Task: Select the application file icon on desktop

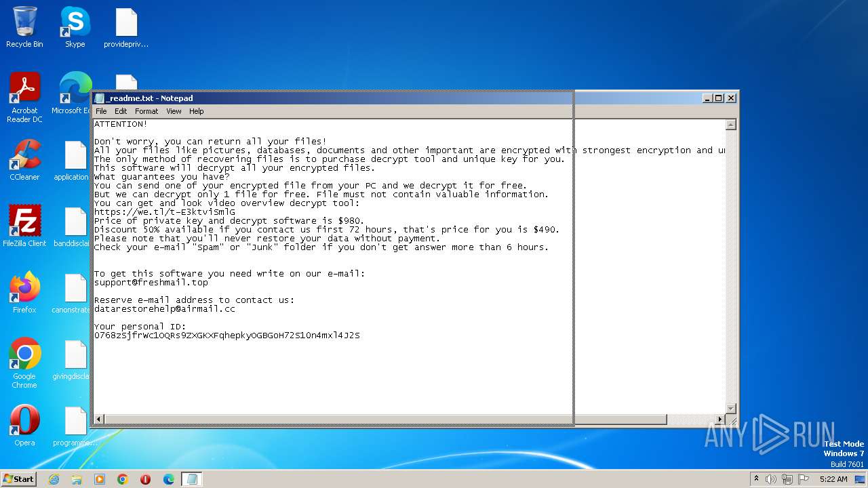Action: click(x=72, y=160)
